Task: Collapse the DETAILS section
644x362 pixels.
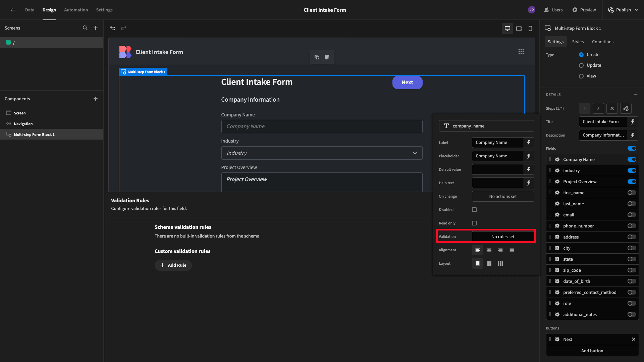Action: (636, 95)
